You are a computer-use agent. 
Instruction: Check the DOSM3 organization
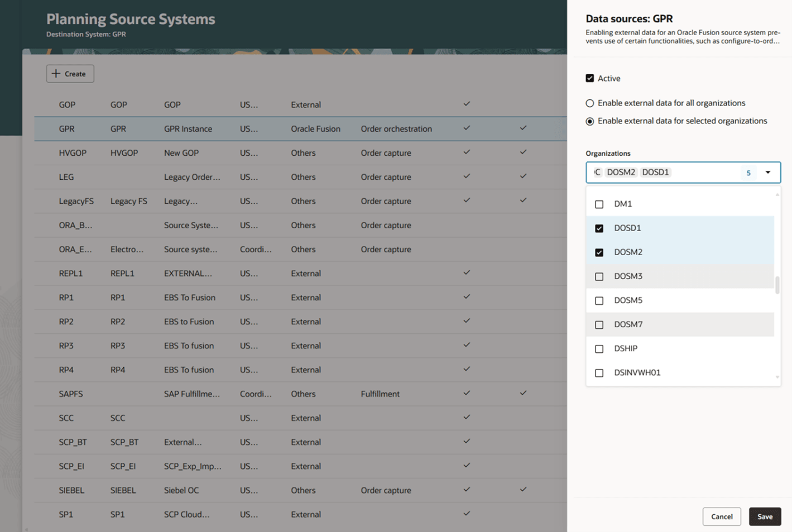[599, 276]
